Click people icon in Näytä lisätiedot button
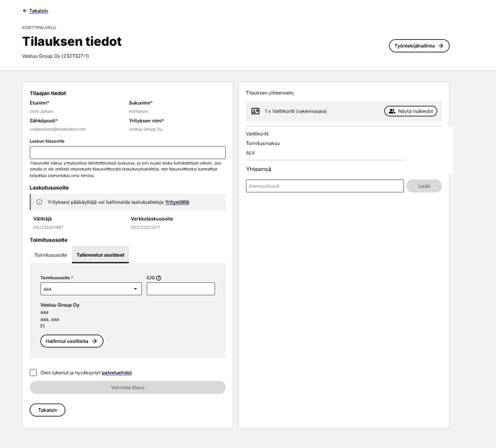The height and width of the screenshot is (448, 496). tap(392, 111)
